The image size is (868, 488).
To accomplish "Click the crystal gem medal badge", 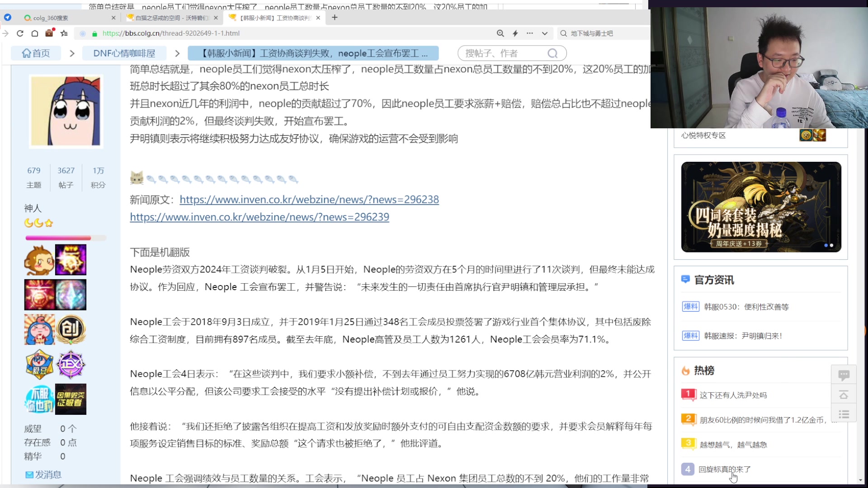I will [x=71, y=295].
